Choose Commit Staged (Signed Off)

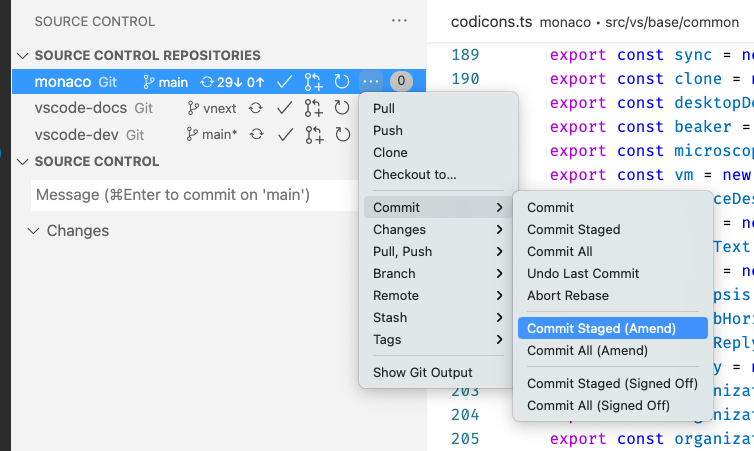(613, 383)
